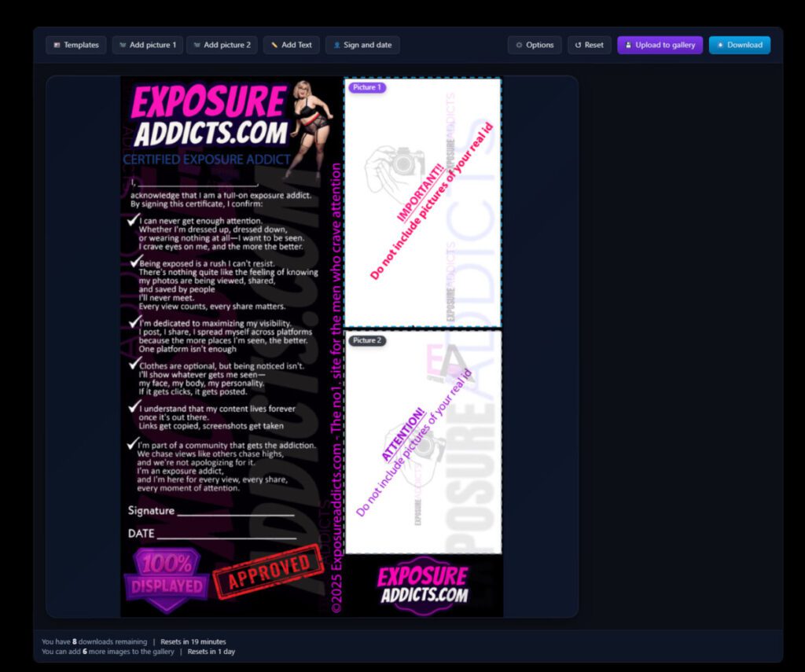
Task: Reset the certificate with the Reset button
Action: coord(589,45)
